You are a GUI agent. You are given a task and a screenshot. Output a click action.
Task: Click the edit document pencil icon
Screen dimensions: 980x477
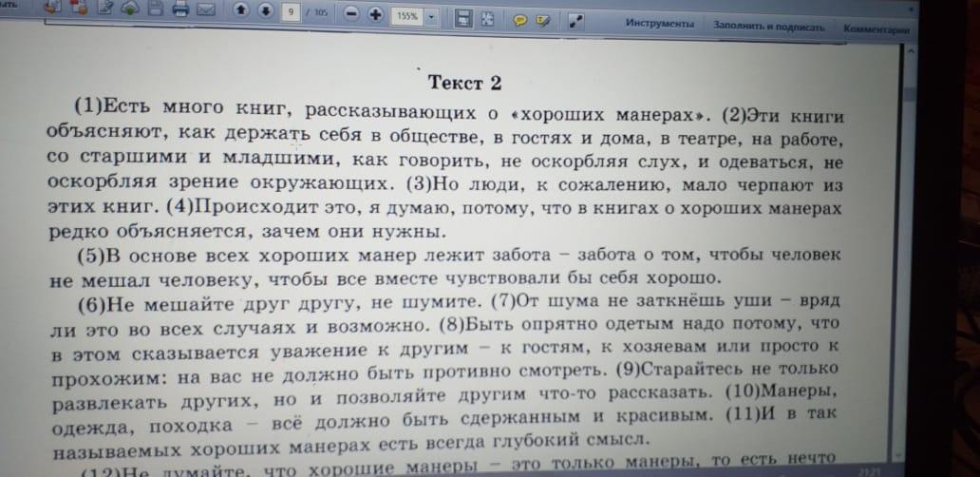[x=106, y=9]
